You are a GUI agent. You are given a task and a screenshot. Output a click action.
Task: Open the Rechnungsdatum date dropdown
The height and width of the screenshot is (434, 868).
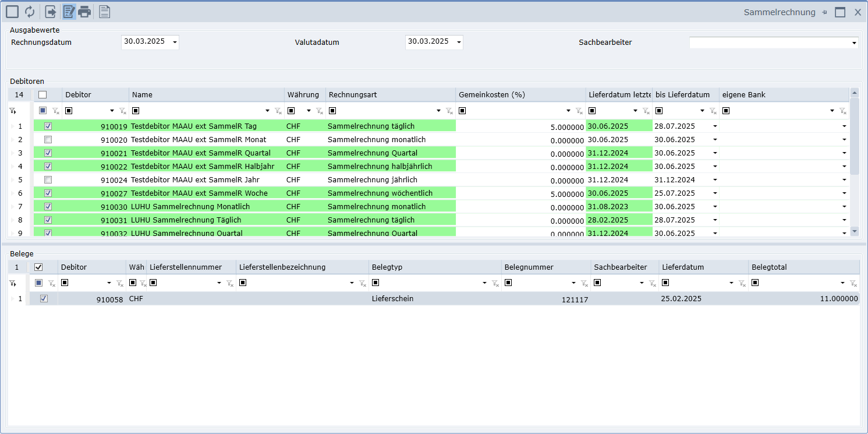[x=175, y=42]
